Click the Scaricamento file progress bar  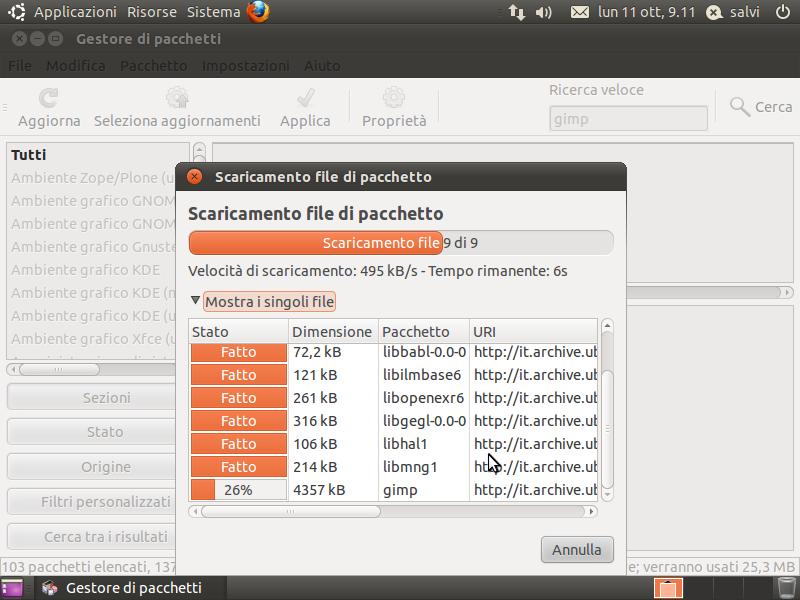coord(401,243)
